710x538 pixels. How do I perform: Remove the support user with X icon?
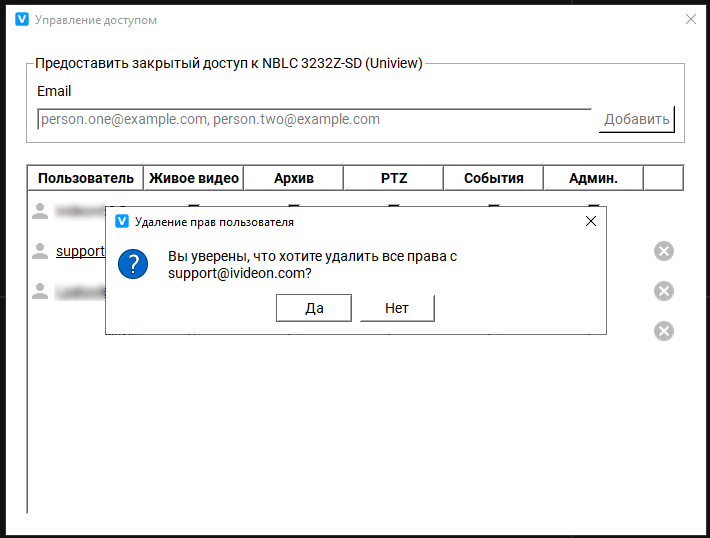pos(664,251)
